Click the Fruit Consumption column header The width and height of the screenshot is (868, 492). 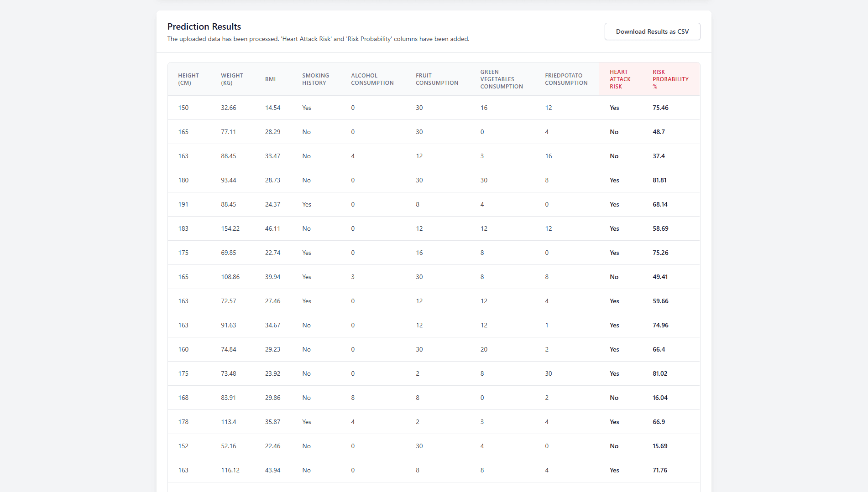pyautogui.click(x=437, y=79)
